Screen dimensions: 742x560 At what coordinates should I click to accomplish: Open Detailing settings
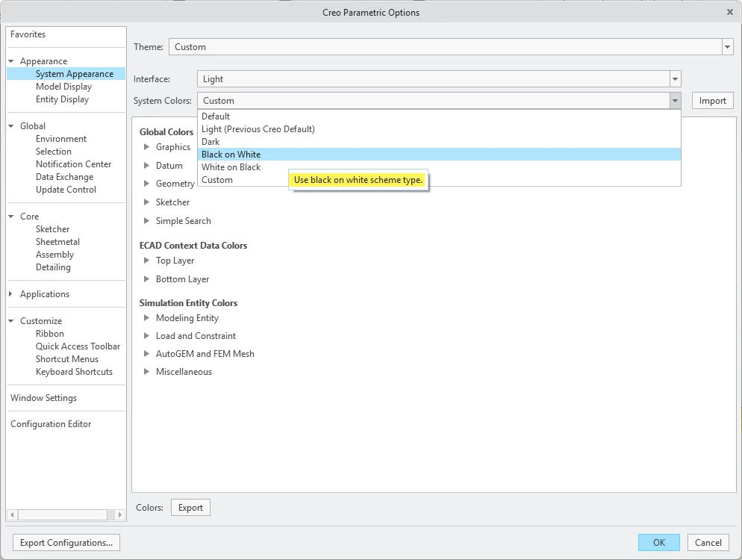tap(53, 267)
